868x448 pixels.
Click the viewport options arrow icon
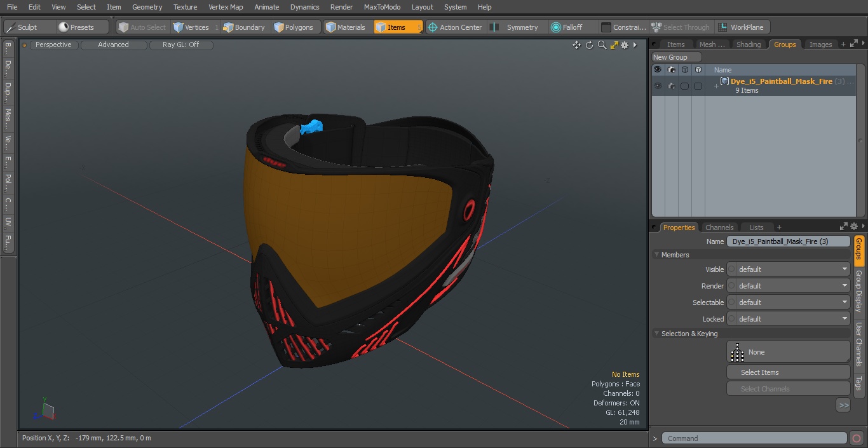[x=635, y=45]
